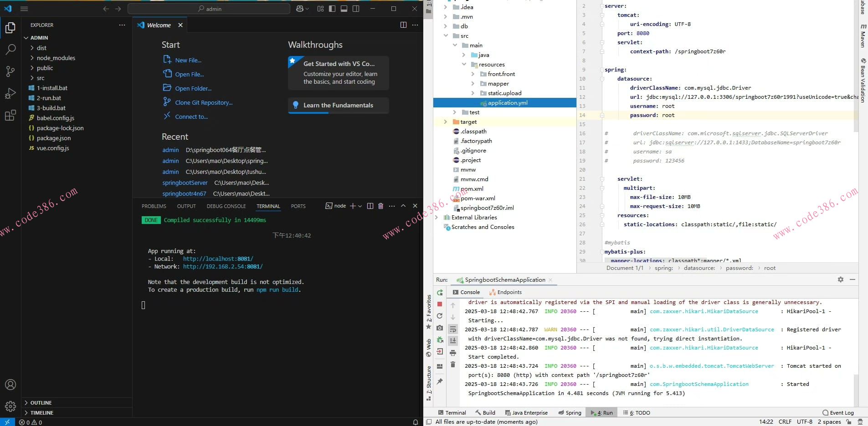Open the http://localhost:8081/ link in terminal
868x426 pixels.
218,259
